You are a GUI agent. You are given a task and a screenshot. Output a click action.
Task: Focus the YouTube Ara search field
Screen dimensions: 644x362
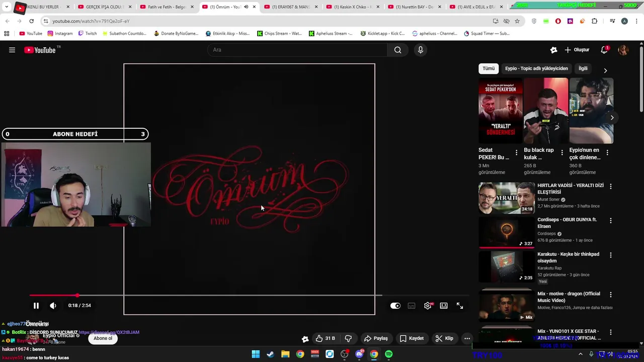(297, 50)
